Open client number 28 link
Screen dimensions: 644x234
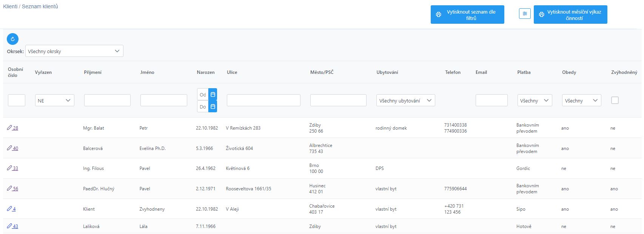click(x=15, y=128)
